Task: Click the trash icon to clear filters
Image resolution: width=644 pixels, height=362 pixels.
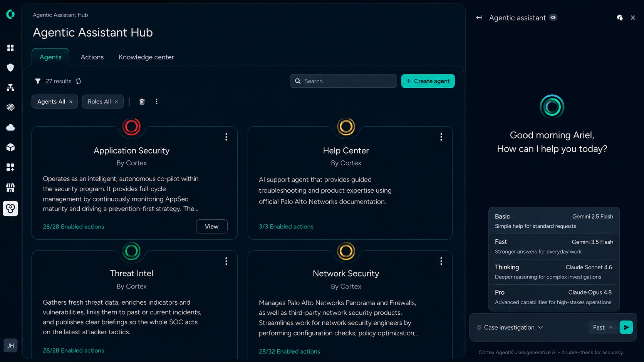Action: pos(142,102)
